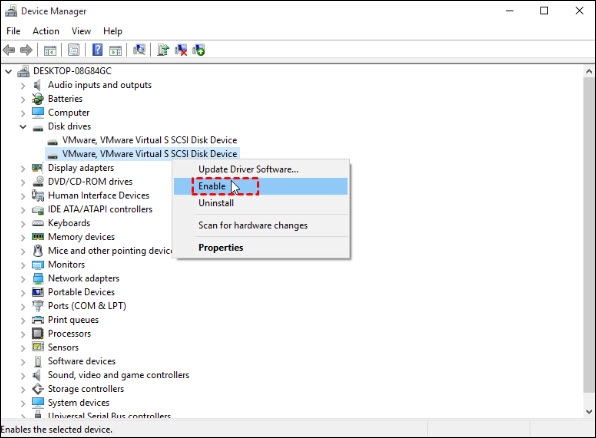Viewport: 596px width, 438px height.
Task: Expand the Audio inputs and outputs node
Action: point(23,85)
